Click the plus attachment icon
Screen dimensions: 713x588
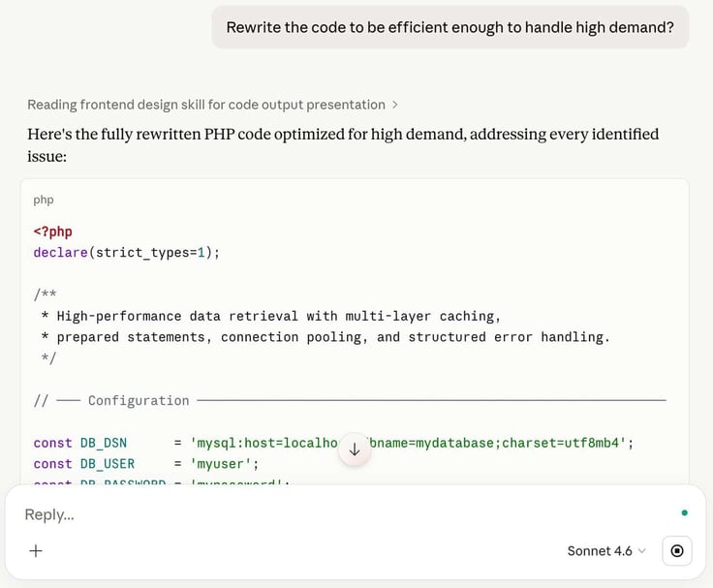[36, 551]
